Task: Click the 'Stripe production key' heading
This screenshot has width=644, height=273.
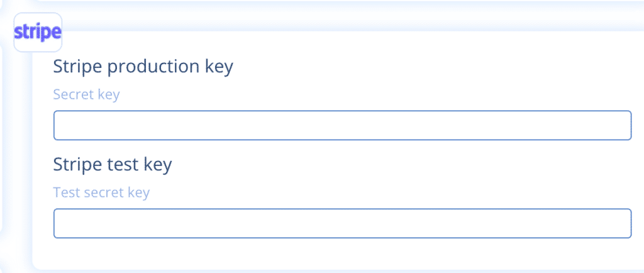Action: (x=143, y=67)
